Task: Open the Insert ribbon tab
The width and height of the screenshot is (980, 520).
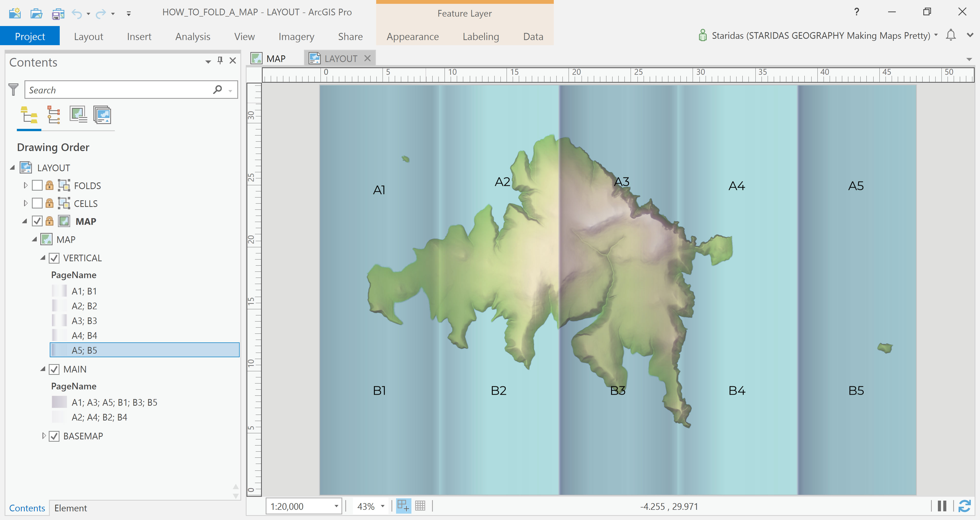Action: 139,36
